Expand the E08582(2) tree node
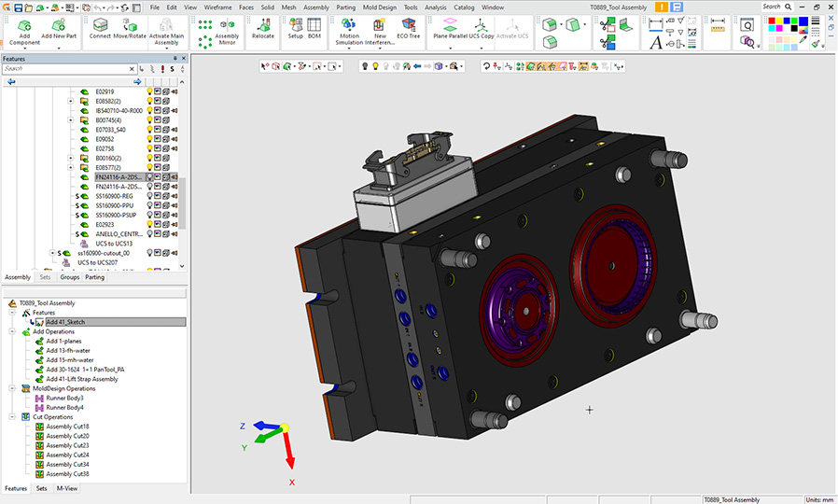The height and width of the screenshot is (504, 838). [x=71, y=101]
